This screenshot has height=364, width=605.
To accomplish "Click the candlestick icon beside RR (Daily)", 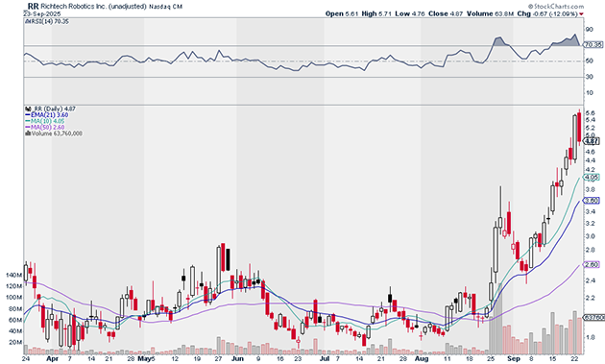I will (27, 109).
